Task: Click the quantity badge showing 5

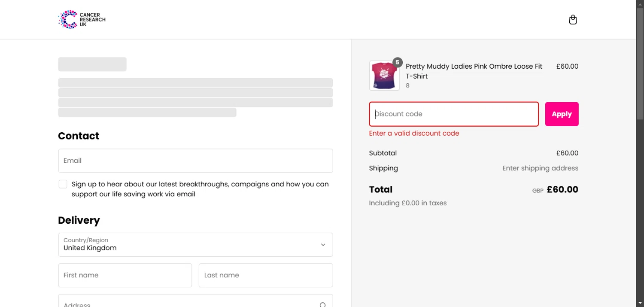Action: click(398, 62)
